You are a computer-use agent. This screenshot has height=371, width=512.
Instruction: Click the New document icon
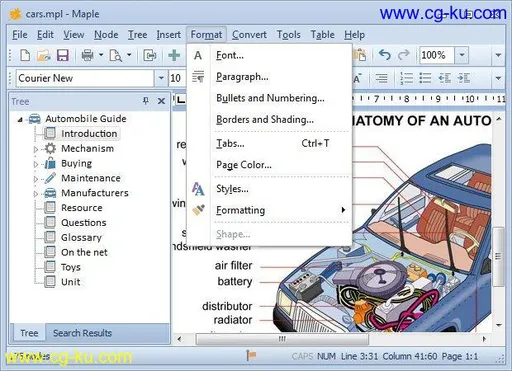(25, 55)
